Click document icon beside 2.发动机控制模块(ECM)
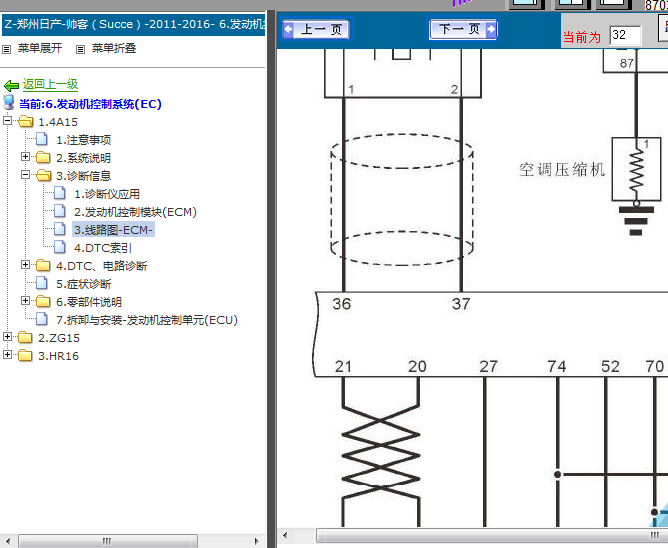Image resolution: width=668 pixels, height=548 pixels. [x=60, y=211]
